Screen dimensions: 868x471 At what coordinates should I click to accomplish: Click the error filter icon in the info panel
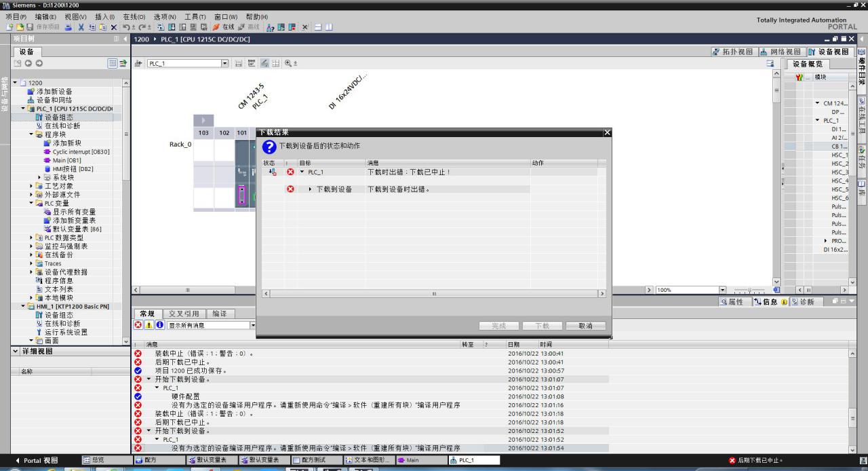[138, 325]
